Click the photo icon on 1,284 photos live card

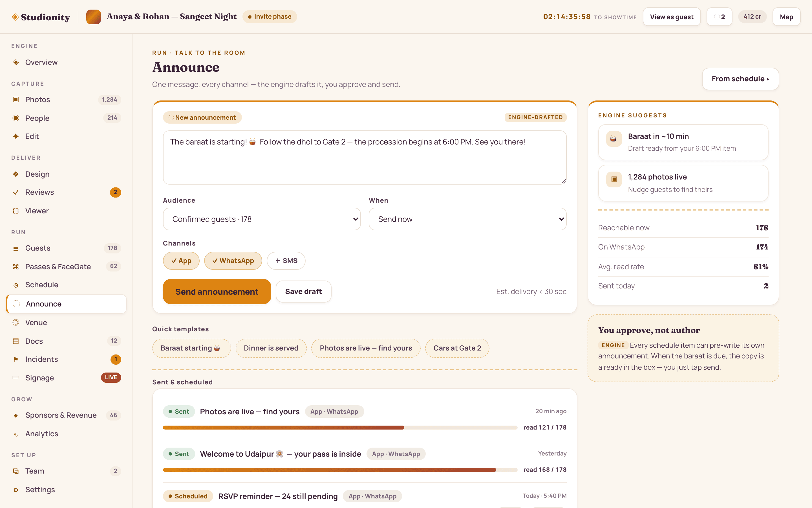point(614,179)
